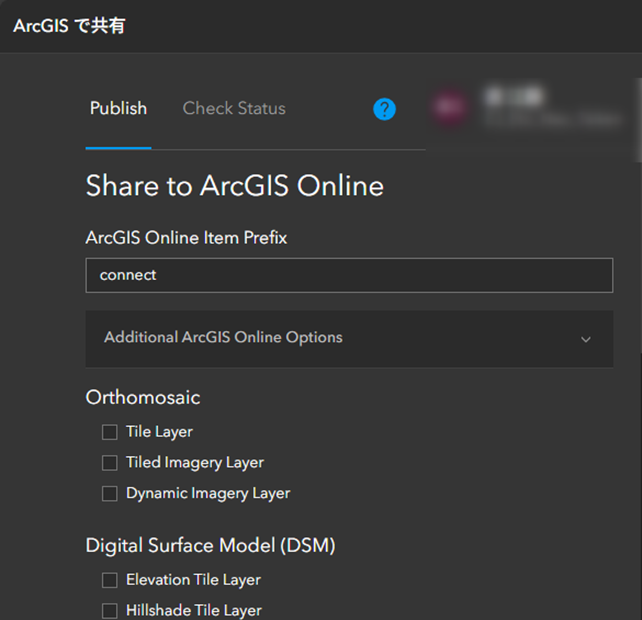Check the Tiled Imagery Layer box
642x620 pixels.
pyautogui.click(x=110, y=463)
